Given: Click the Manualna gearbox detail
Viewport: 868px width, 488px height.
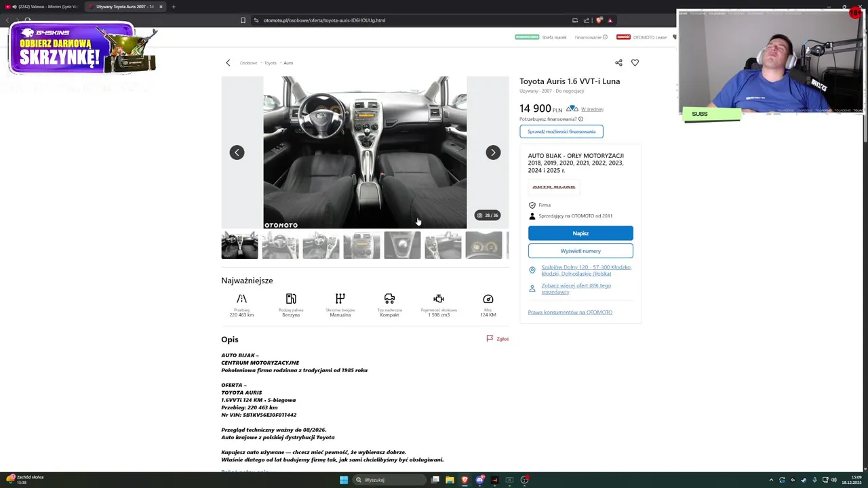Looking at the screenshot, I should [x=340, y=305].
